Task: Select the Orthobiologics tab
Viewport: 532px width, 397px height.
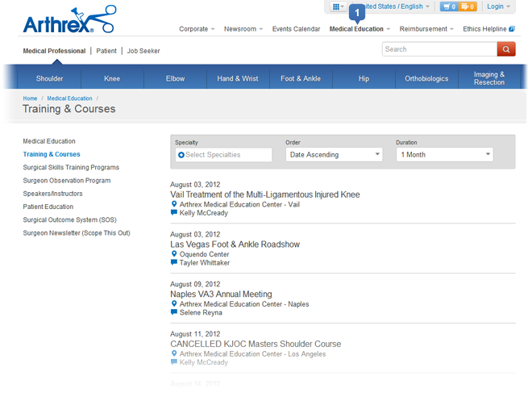Action: pos(426,78)
